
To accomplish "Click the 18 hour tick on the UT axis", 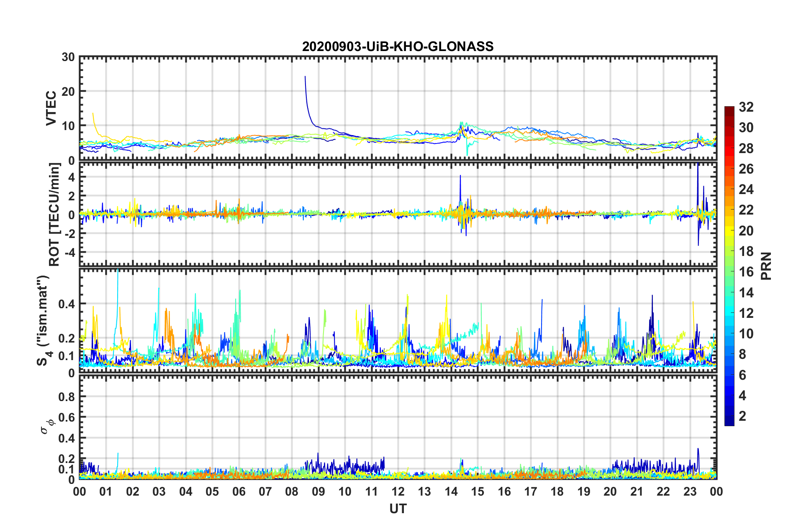I will [x=557, y=491].
